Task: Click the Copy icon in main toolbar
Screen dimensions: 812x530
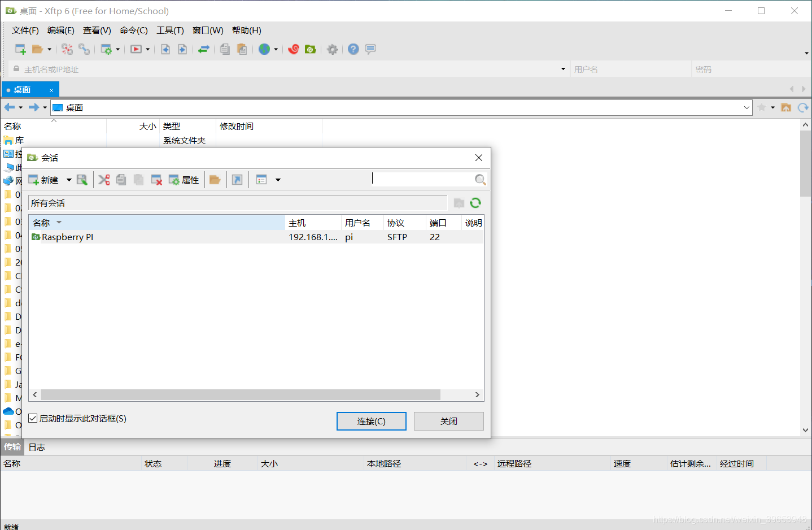Action: point(225,49)
